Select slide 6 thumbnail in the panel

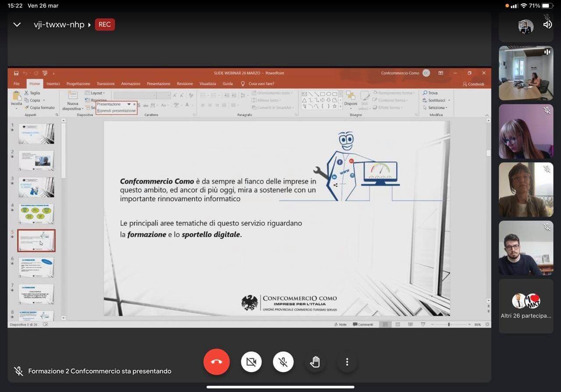(36, 267)
